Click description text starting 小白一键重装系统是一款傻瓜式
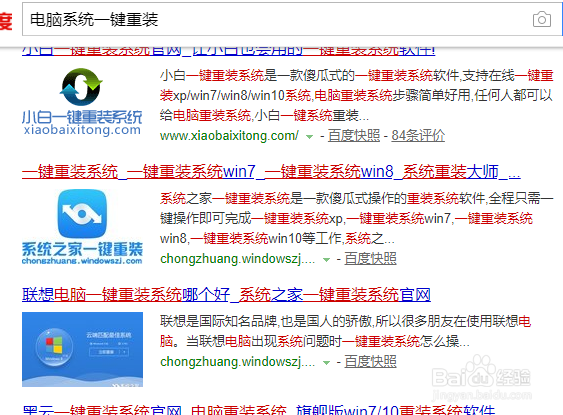This screenshot has width=563, height=415. 357,95
